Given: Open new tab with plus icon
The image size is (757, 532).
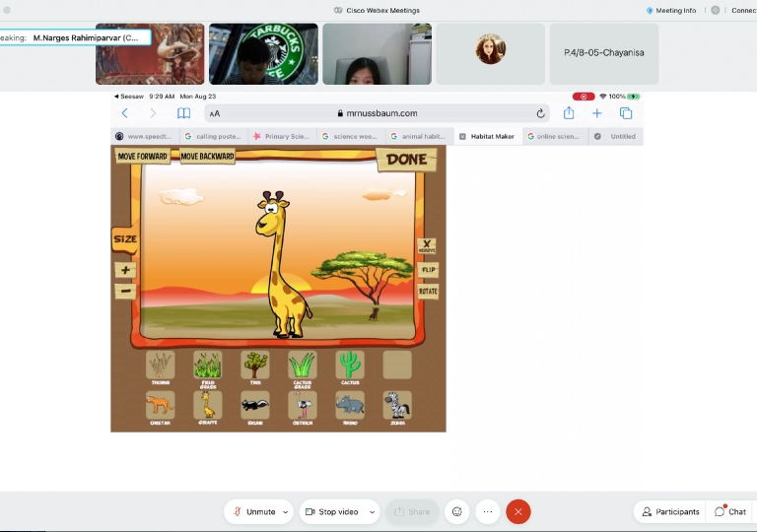Looking at the screenshot, I should click(597, 113).
